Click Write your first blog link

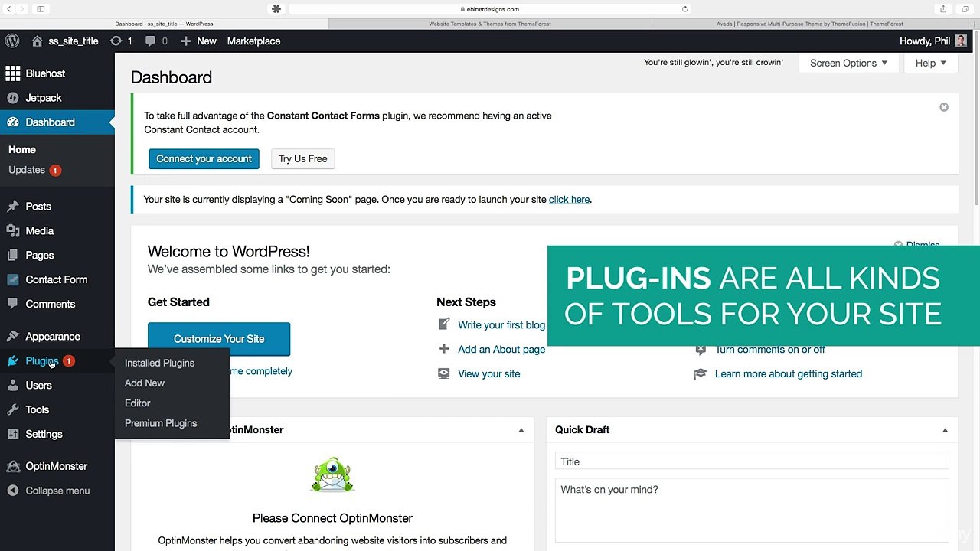[x=501, y=325]
